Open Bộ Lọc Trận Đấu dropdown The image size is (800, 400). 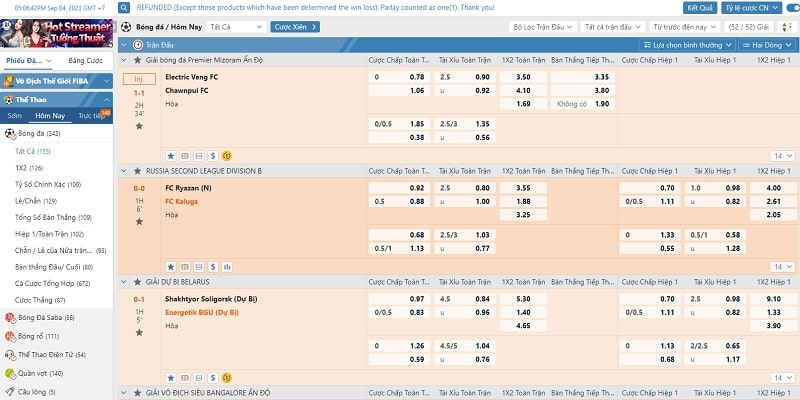pyautogui.click(x=543, y=27)
